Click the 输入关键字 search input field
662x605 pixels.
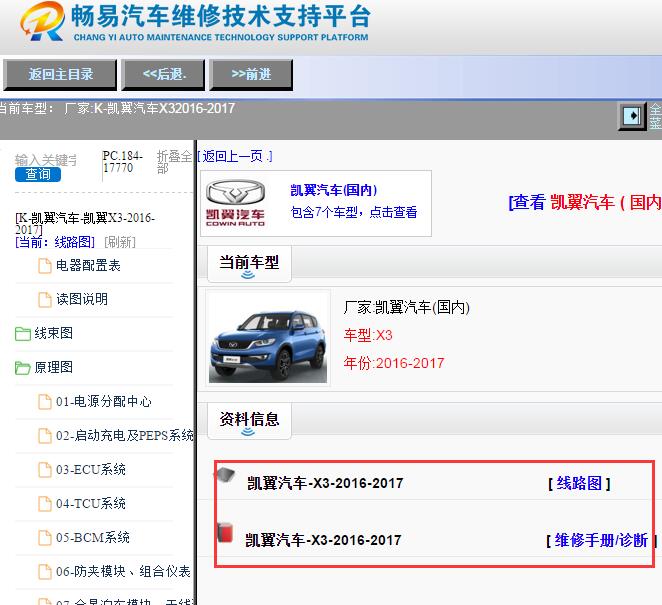46,160
